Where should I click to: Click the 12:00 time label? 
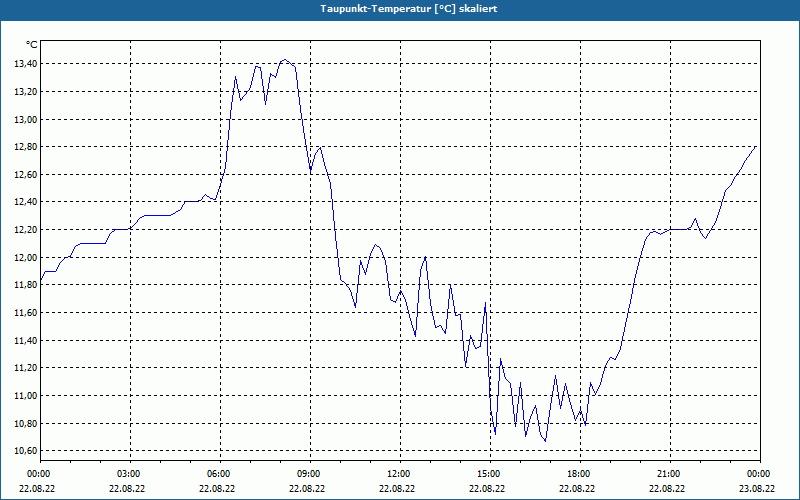tap(400, 474)
